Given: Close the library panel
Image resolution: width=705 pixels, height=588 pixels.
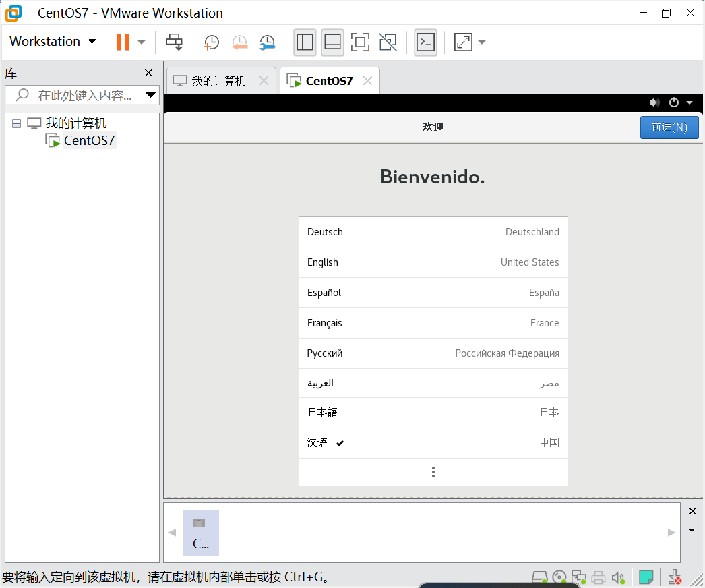Looking at the screenshot, I should [x=149, y=73].
